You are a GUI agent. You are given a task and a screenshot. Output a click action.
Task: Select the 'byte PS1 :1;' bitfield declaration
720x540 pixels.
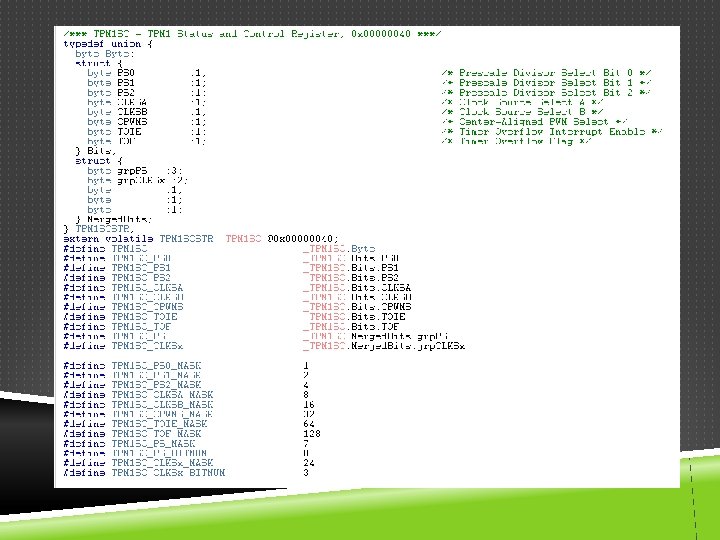146,83
